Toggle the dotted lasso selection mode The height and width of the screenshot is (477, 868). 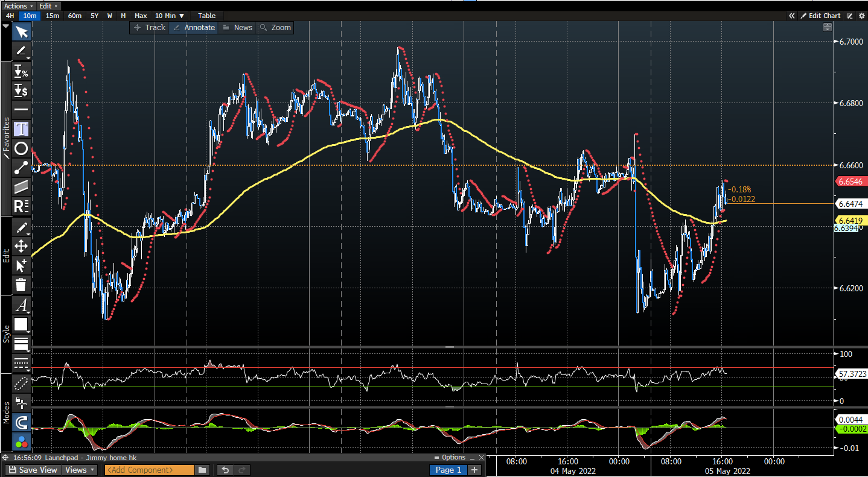pos(21,382)
